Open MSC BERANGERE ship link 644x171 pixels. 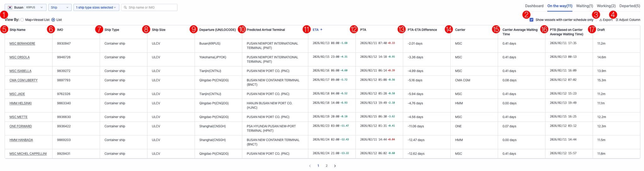click(x=22, y=43)
